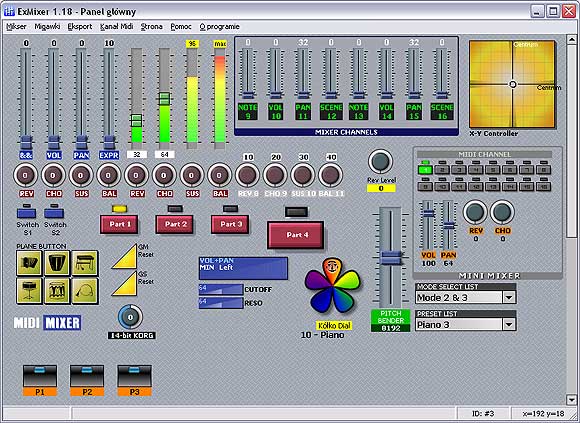
Task: Click the Part 3 button
Action: [x=230, y=224]
